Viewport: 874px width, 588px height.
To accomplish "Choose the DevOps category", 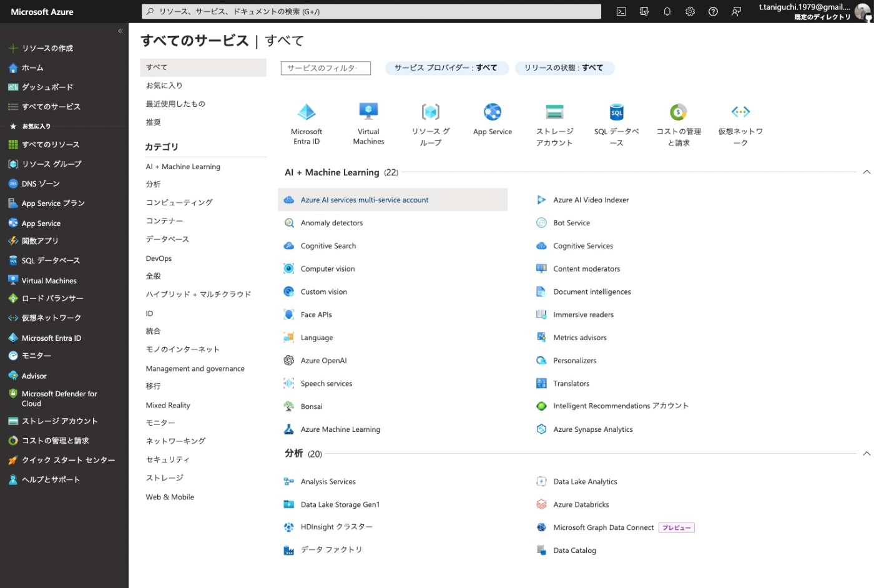I will click(x=159, y=258).
